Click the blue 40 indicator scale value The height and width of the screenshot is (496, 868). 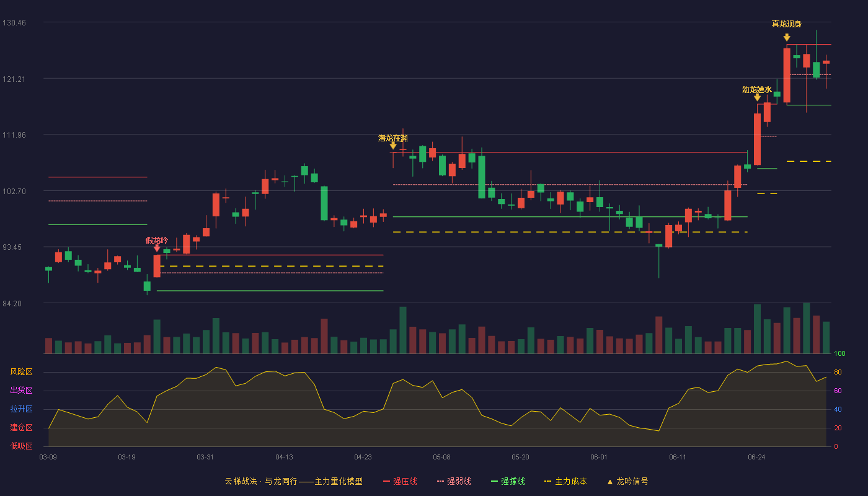(x=838, y=410)
